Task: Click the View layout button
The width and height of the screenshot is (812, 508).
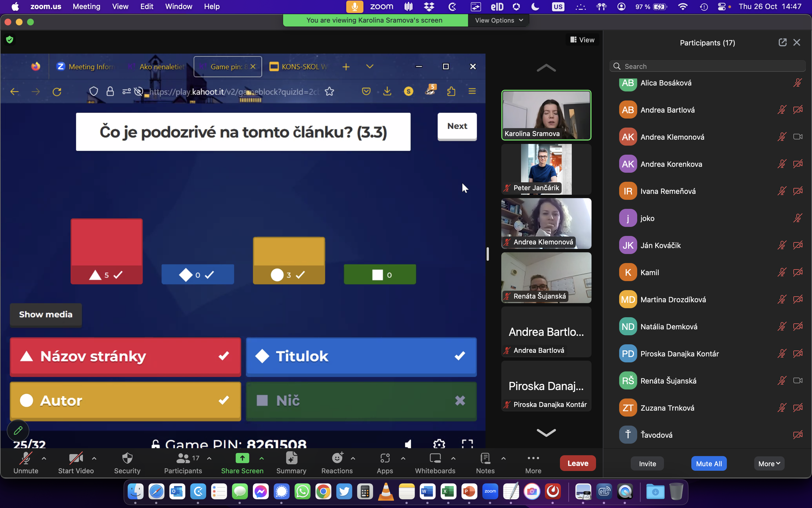Action: click(x=582, y=40)
